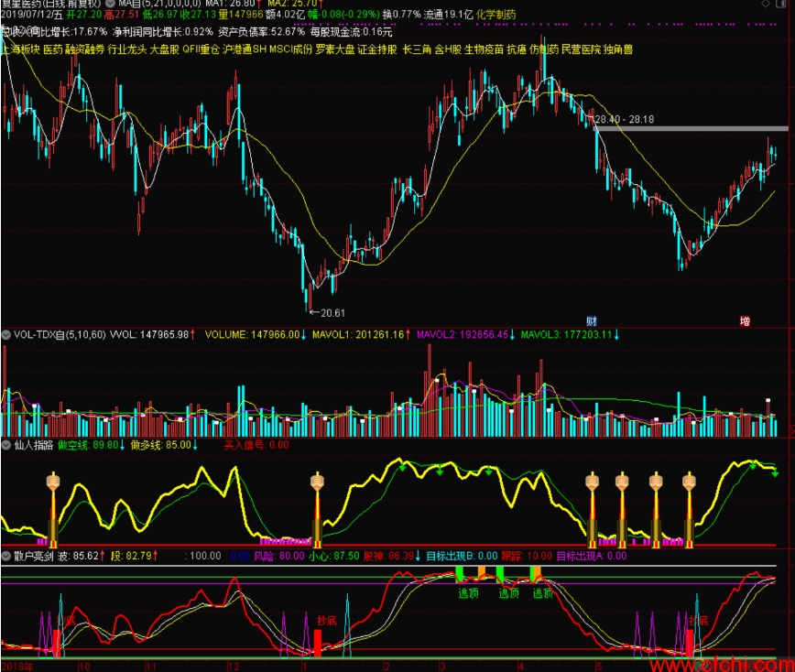
Task: Click the www.cfchi.com watermark link
Action: [x=722, y=665]
